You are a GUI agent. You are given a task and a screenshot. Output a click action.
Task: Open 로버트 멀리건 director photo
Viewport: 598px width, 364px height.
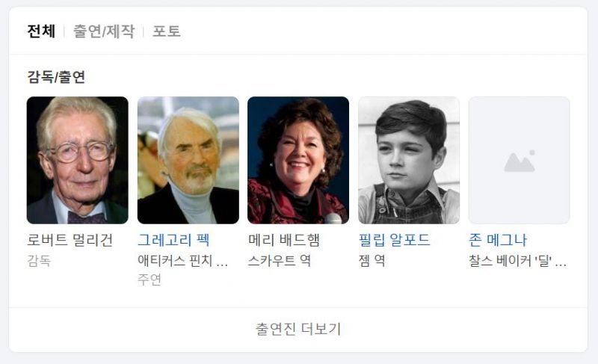78,160
